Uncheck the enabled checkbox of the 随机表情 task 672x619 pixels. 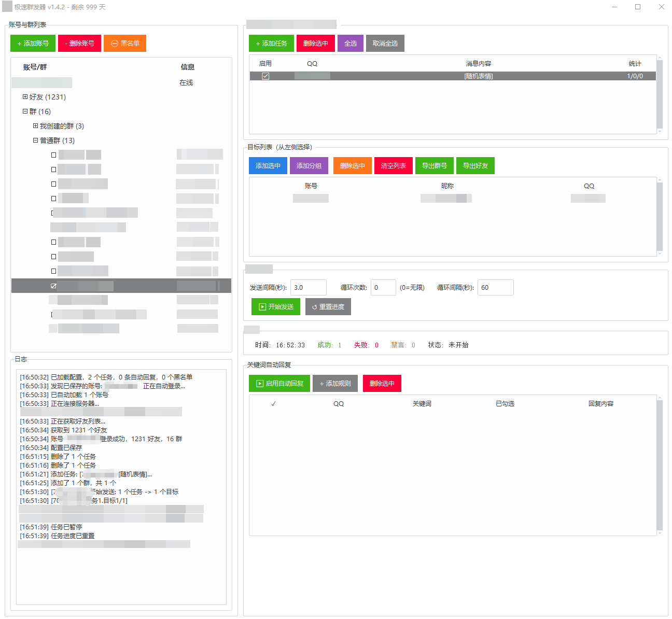[265, 76]
